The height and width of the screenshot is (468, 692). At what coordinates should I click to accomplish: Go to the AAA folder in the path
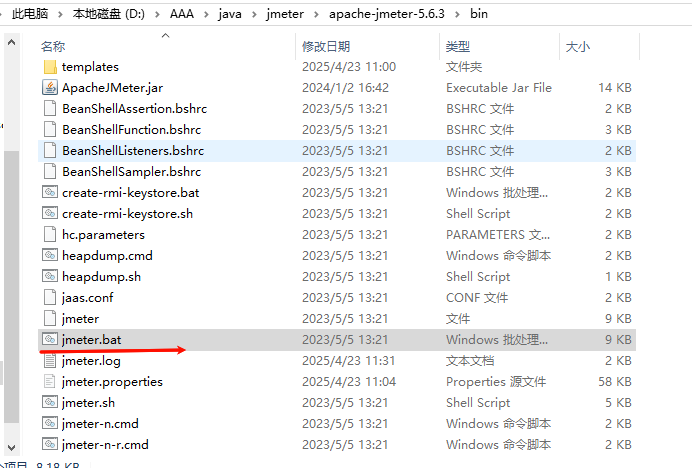click(x=182, y=14)
